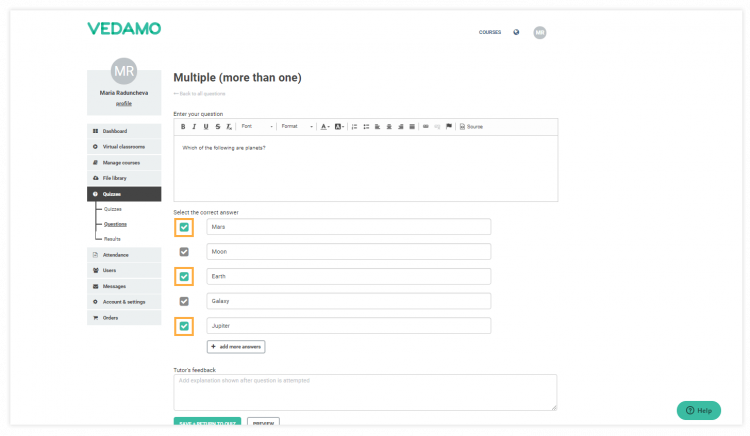This screenshot has height=436, width=750.
Task: Open Orders in the sidebar
Action: tap(124, 318)
